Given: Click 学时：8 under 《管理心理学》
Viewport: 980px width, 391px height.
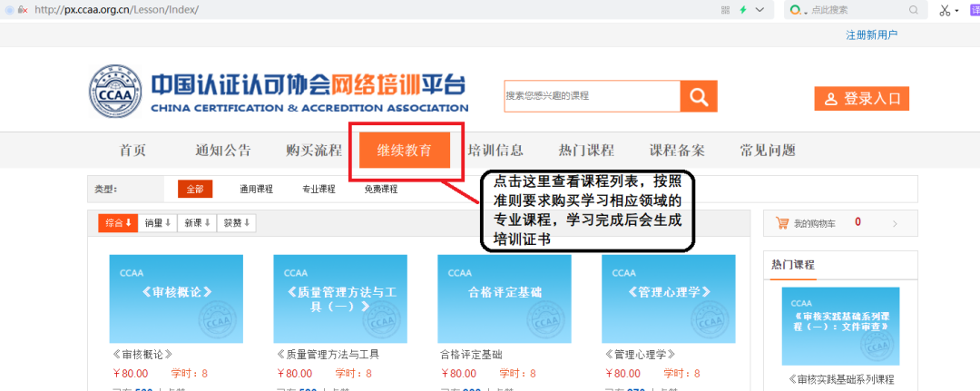Looking at the screenshot, I should click(681, 374).
